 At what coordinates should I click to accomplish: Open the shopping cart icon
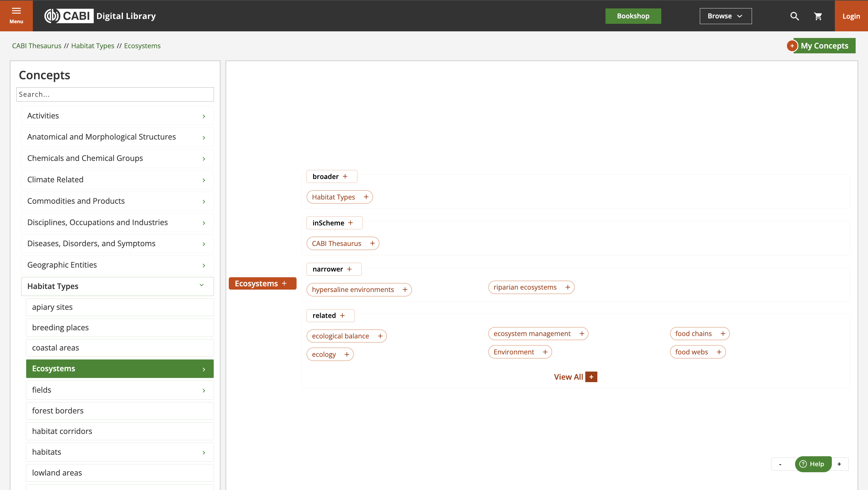click(x=818, y=16)
